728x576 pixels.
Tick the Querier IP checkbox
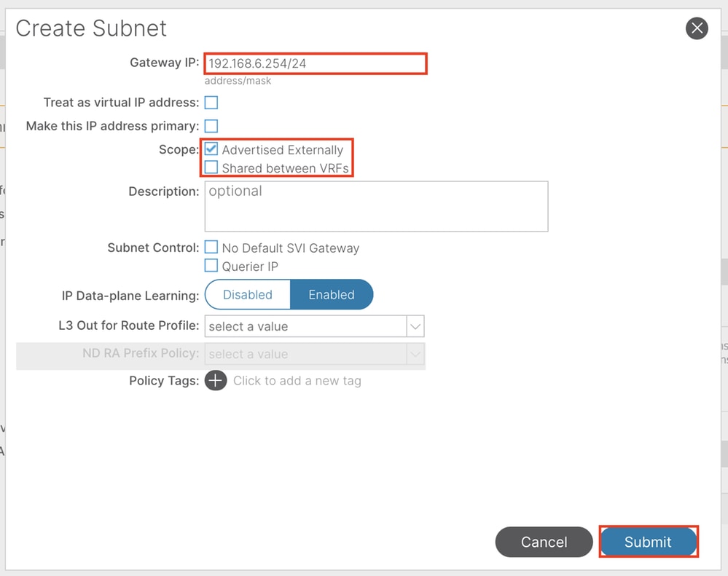coord(211,266)
